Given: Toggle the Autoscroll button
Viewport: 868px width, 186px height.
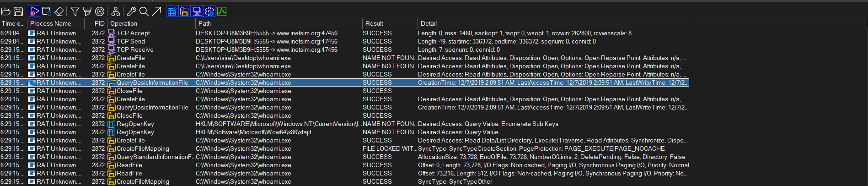Looking at the screenshot, I should tap(46, 11).
